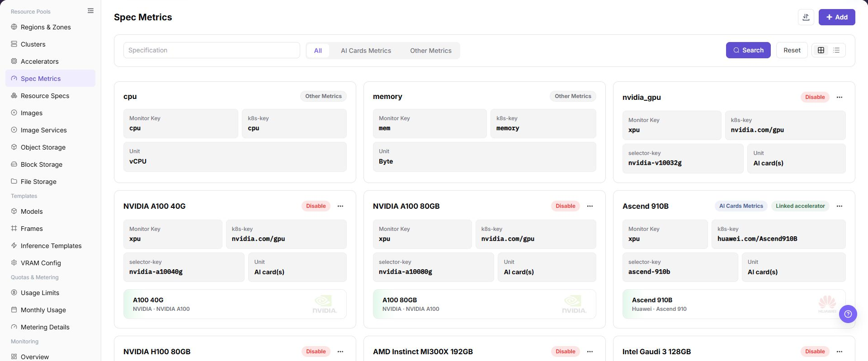Click the Other Metrics tag on memory card
The image size is (868, 361).
tap(573, 96)
